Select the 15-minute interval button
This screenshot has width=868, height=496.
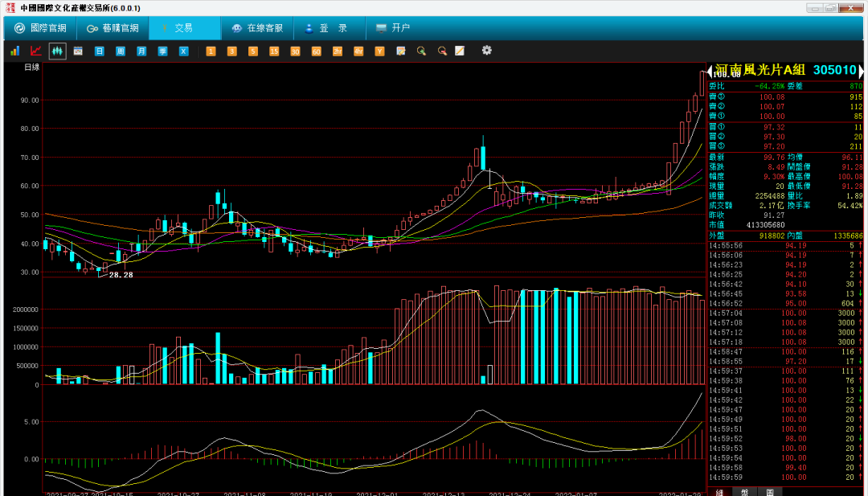[x=274, y=51]
